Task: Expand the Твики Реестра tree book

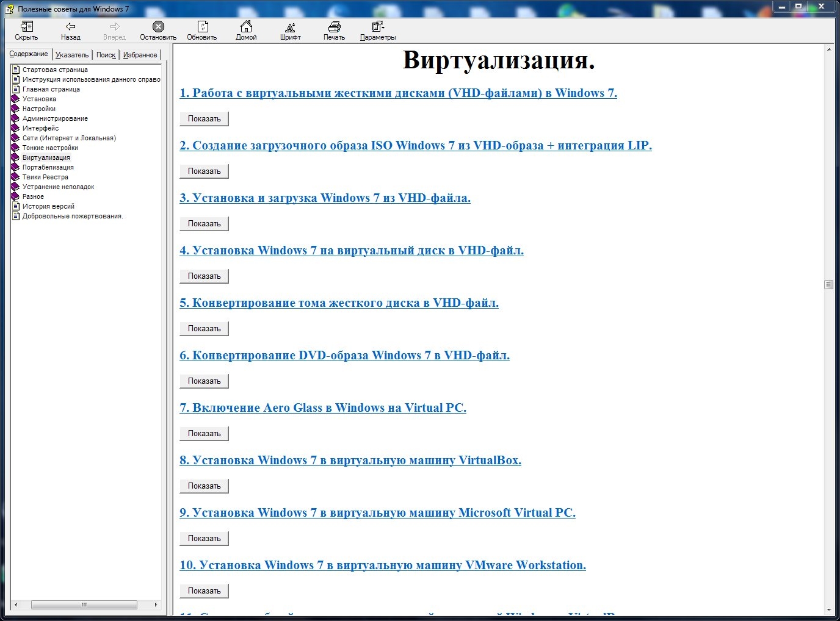Action: pyautogui.click(x=16, y=177)
